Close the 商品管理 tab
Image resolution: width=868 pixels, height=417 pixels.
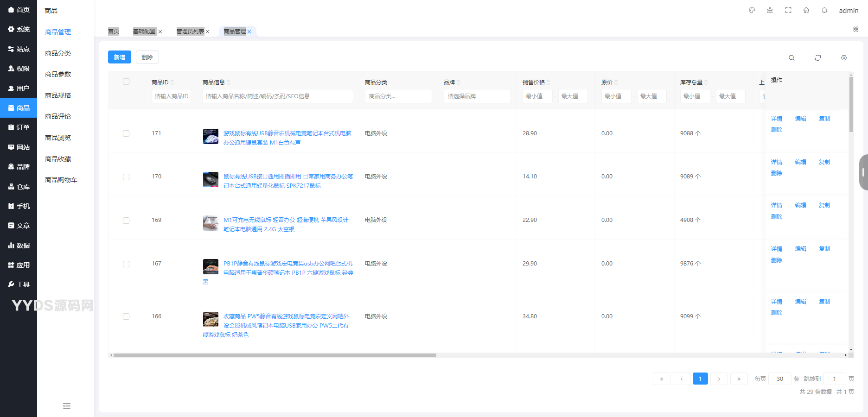(249, 32)
